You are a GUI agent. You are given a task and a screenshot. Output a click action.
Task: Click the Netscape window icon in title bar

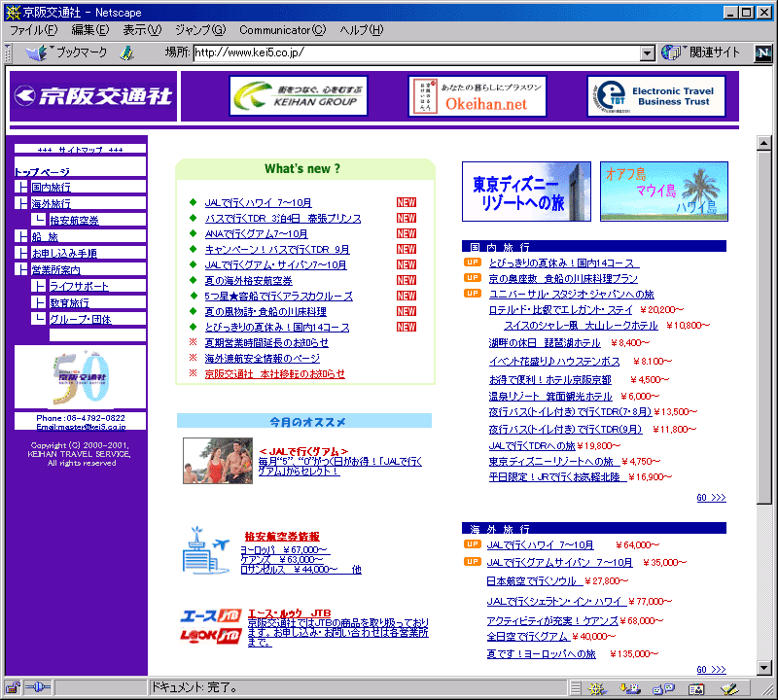pyautogui.click(x=13, y=12)
